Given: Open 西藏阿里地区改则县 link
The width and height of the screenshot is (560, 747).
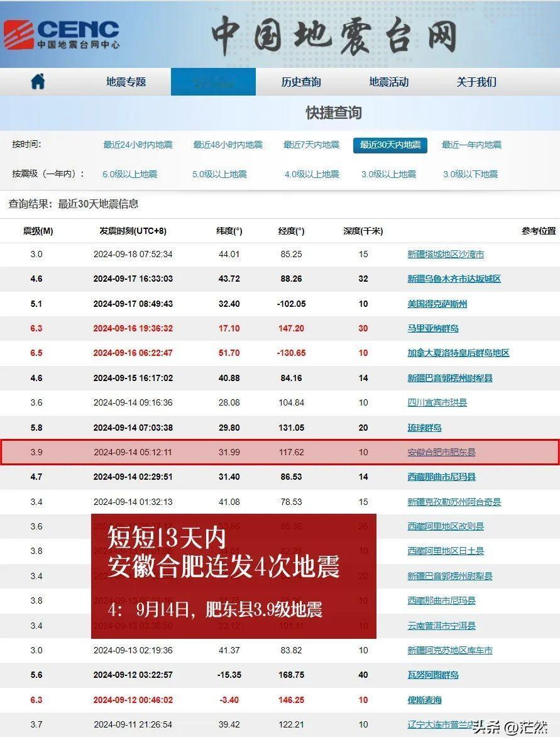Looking at the screenshot, I should [x=446, y=526].
